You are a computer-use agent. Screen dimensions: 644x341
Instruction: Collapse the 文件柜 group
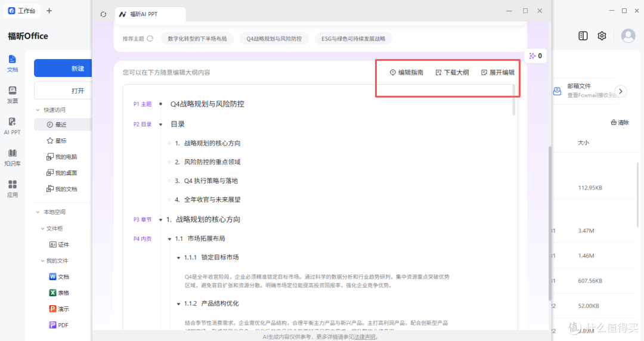pos(42,228)
